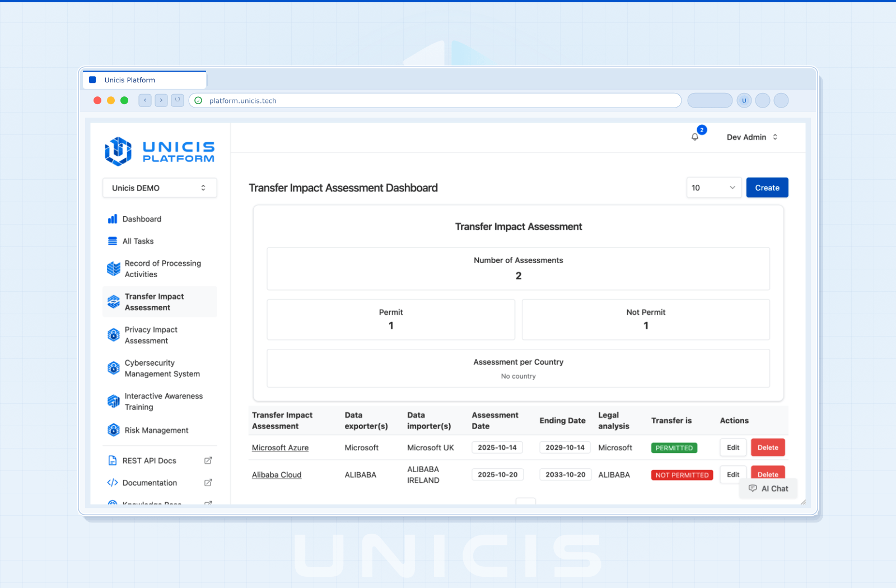896x588 pixels.
Task: Click the Assessment per Country card
Action: tap(519, 368)
